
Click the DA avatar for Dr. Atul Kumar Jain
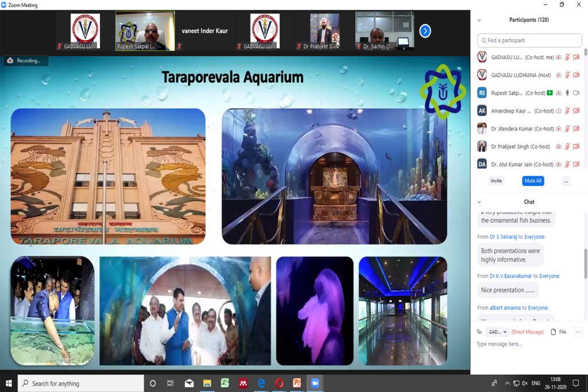[x=482, y=164]
